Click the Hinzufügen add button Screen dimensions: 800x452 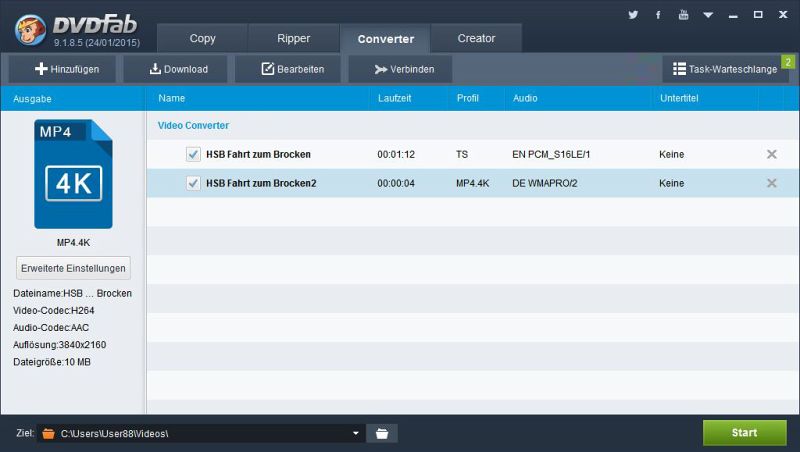63,69
